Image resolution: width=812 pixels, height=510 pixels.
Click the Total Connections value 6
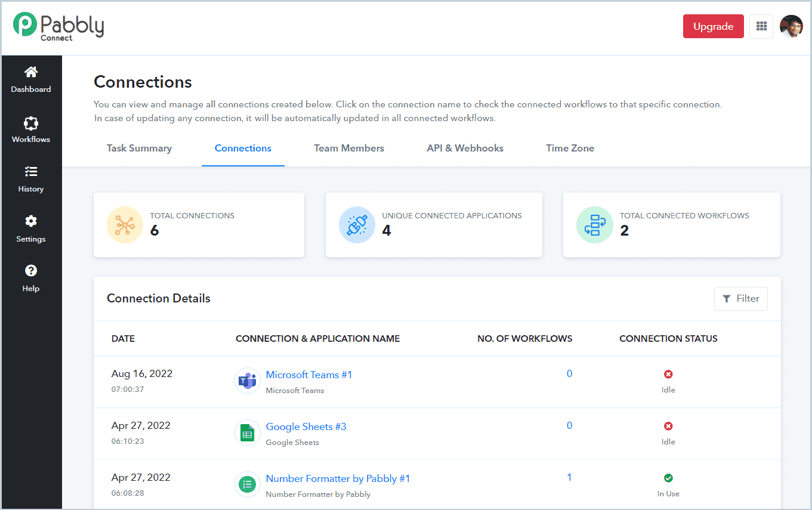[x=155, y=231]
